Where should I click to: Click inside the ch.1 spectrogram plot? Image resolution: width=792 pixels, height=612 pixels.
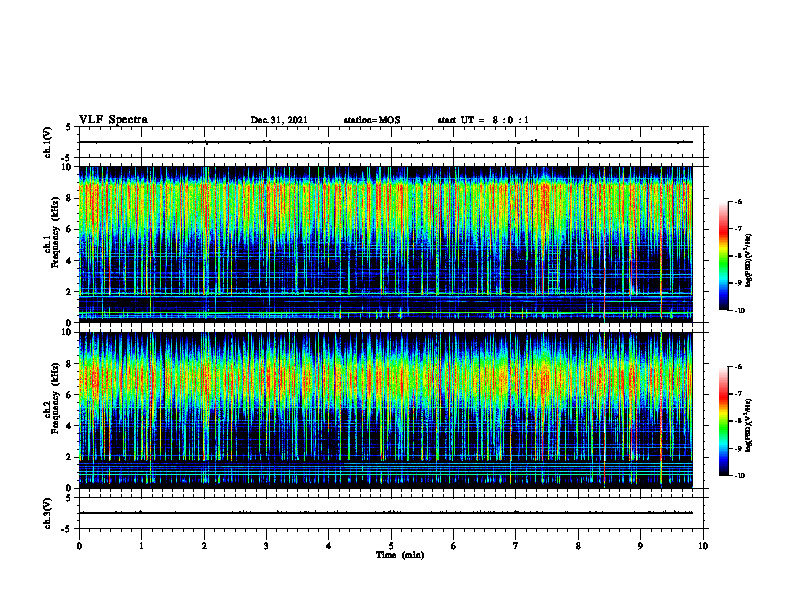click(385, 244)
